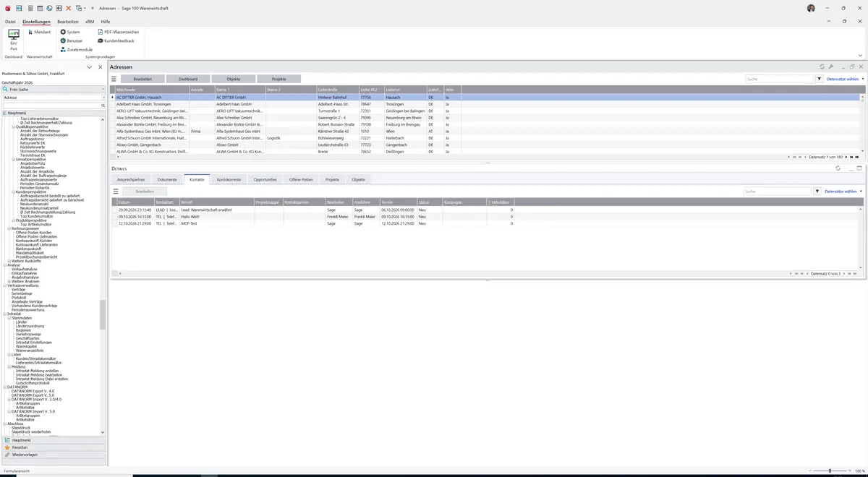Image resolution: width=868 pixels, height=477 pixels.
Task: Open the Einstellungen ribbon tab
Action: (x=36, y=22)
